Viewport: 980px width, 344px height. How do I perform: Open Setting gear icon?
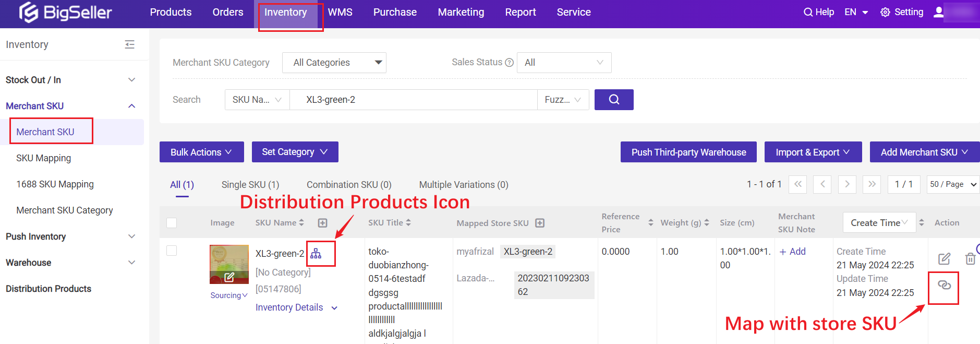[885, 12]
